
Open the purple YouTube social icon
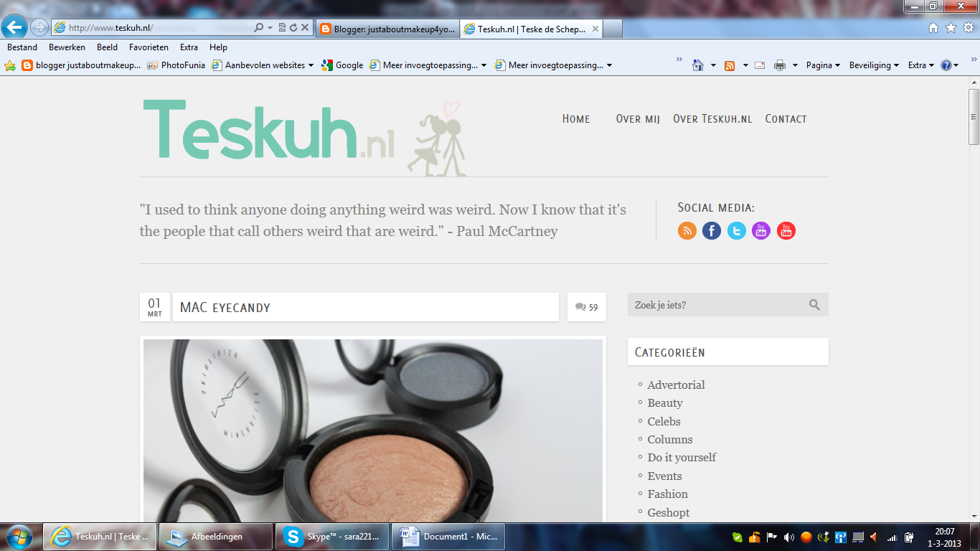(x=761, y=230)
